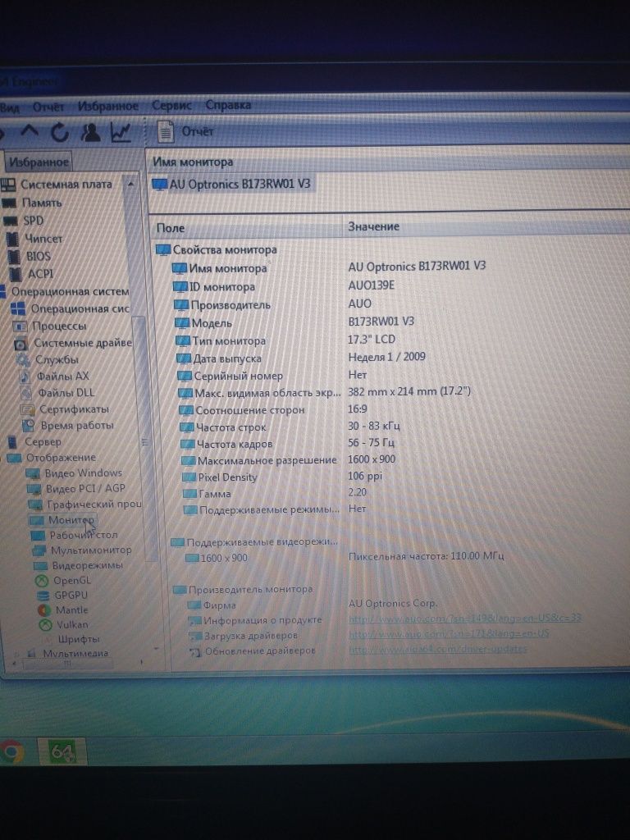Select SPD tree item
The height and width of the screenshot is (840, 630).
(32, 221)
